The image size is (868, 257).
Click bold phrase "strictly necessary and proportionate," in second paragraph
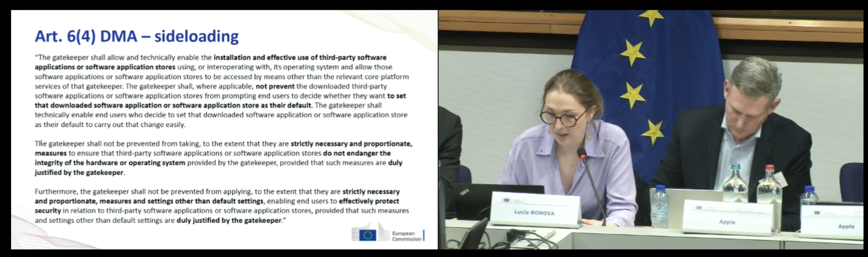(351, 144)
